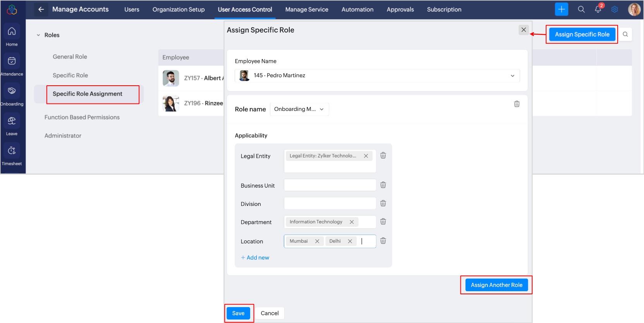This screenshot has width=644, height=323.
Task: Open global search in the top bar
Action: [581, 9]
